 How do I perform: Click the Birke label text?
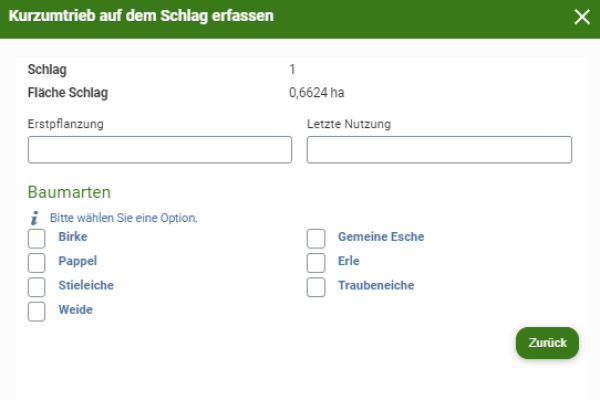tap(73, 237)
